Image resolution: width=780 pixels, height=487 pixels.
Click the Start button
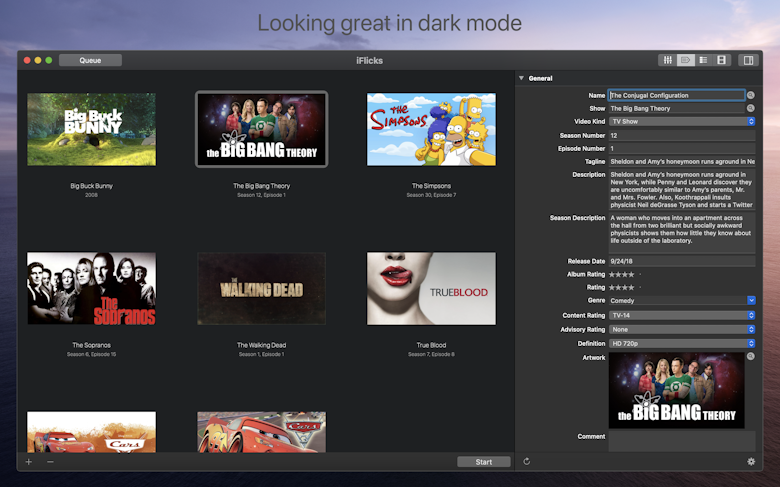coord(484,462)
